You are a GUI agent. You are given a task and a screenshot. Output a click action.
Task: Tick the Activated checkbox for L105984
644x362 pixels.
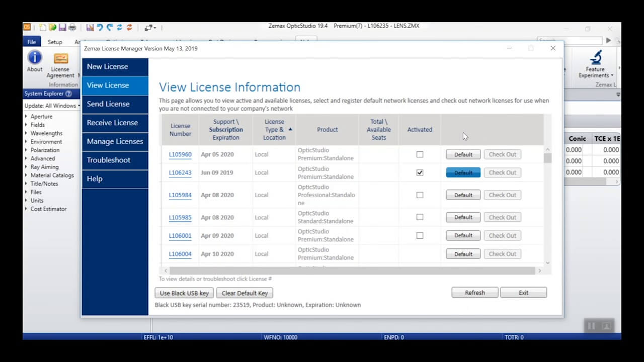tap(420, 195)
